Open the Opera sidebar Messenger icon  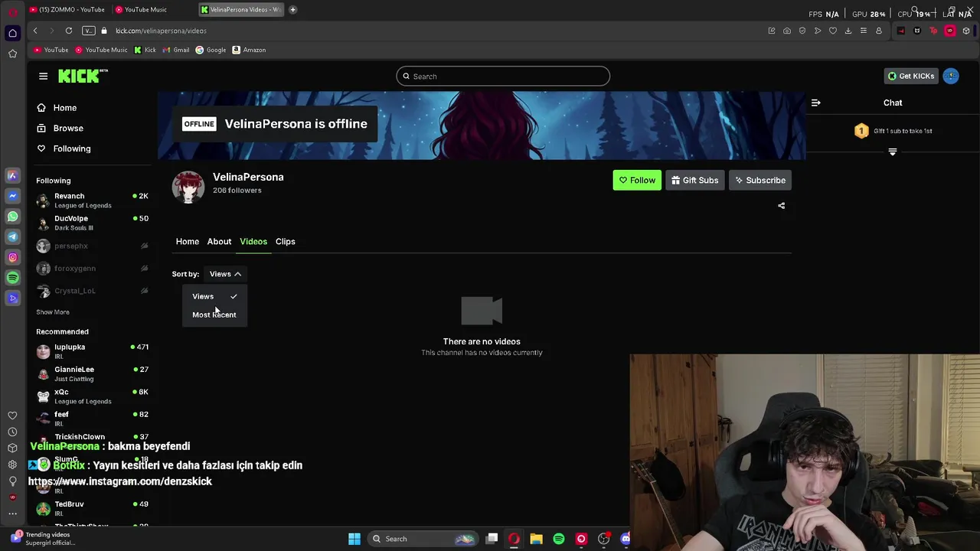point(12,196)
